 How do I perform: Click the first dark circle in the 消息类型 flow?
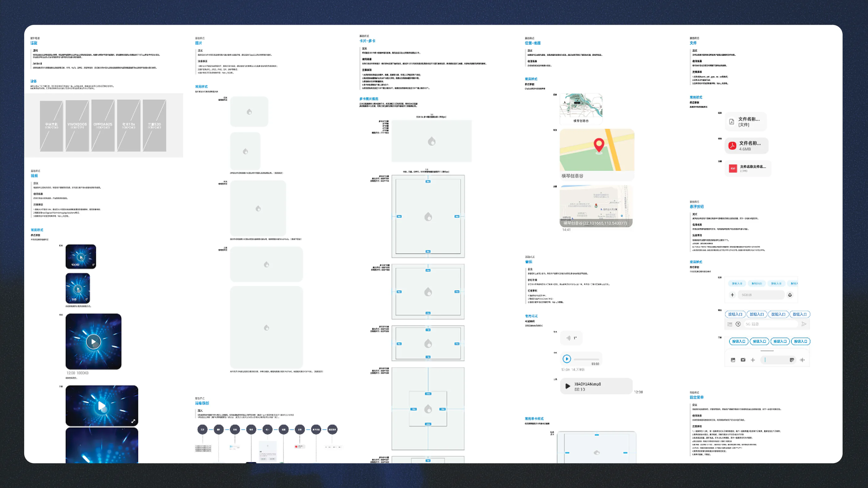[202, 429]
